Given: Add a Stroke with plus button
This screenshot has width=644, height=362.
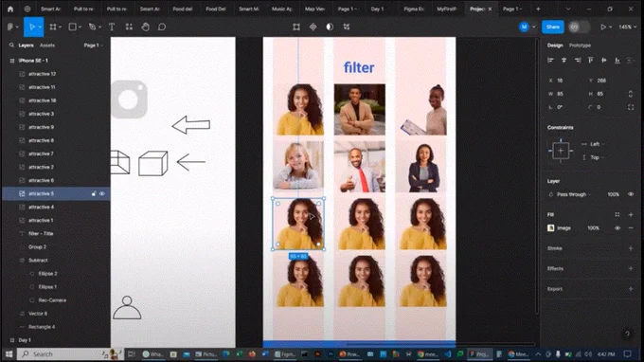Looking at the screenshot, I should click(631, 248).
